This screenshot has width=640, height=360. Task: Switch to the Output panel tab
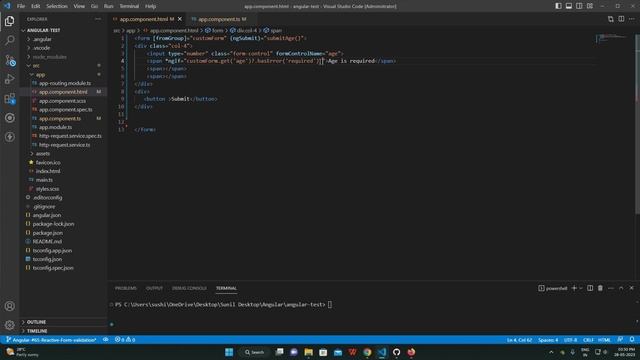(x=154, y=288)
